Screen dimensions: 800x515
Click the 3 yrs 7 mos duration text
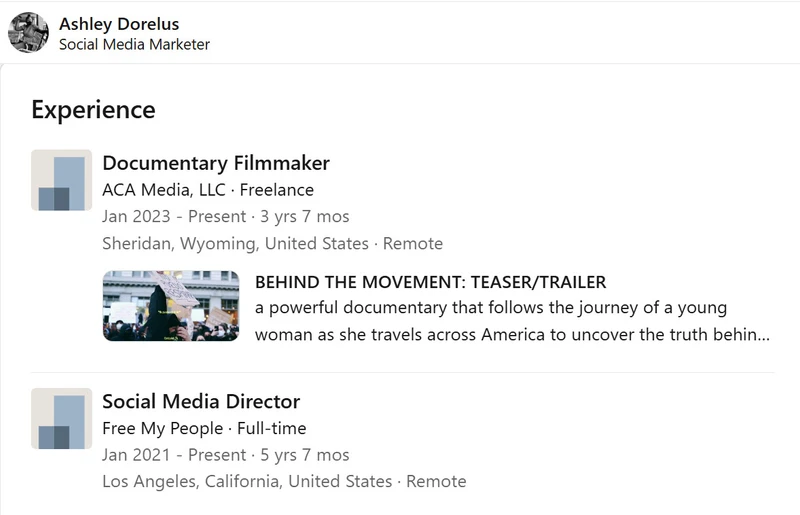point(305,216)
